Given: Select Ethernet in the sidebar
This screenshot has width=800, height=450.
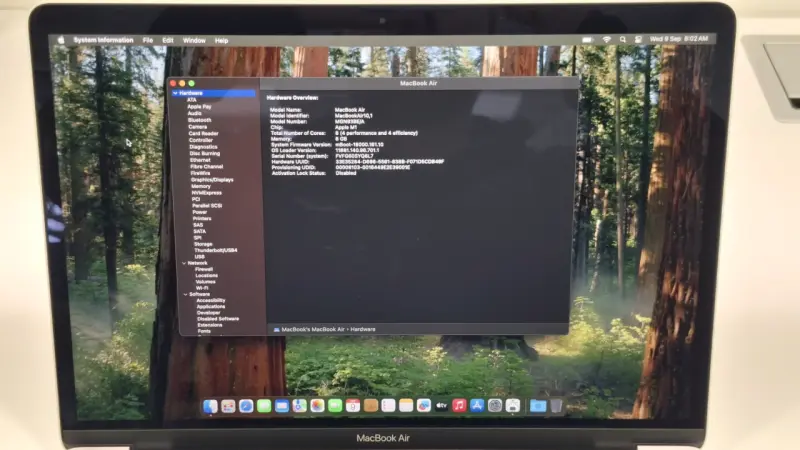Looking at the screenshot, I should click(x=200, y=160).
